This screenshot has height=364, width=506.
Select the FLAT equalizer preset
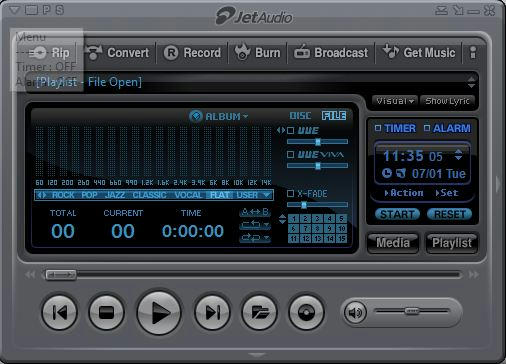point(220,195)
